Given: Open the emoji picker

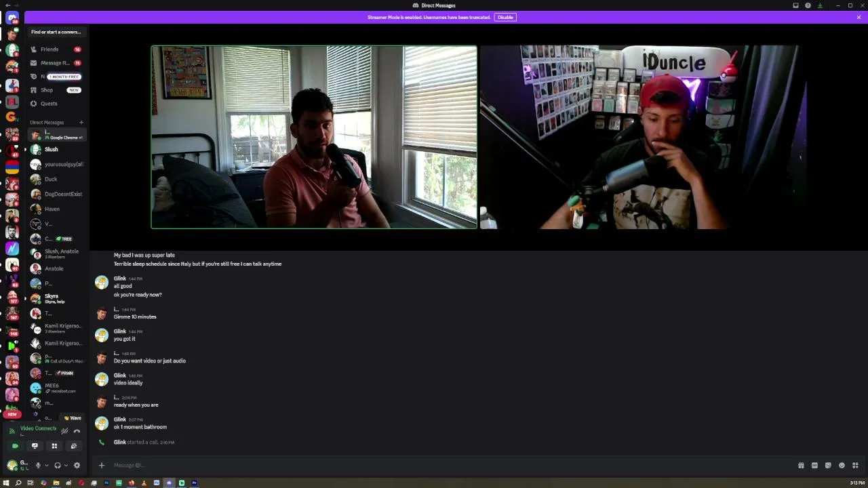Looking at the screenshot, I should [x=842, y=466].
